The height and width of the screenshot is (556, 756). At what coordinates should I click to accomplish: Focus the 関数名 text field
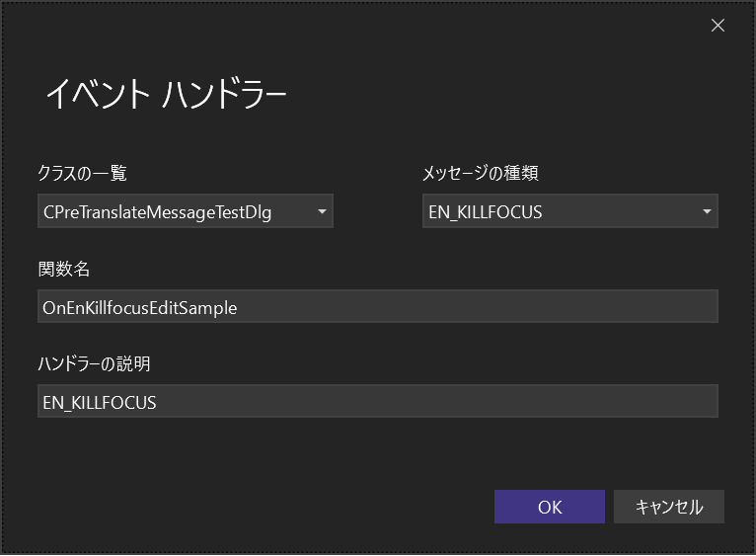377,307
